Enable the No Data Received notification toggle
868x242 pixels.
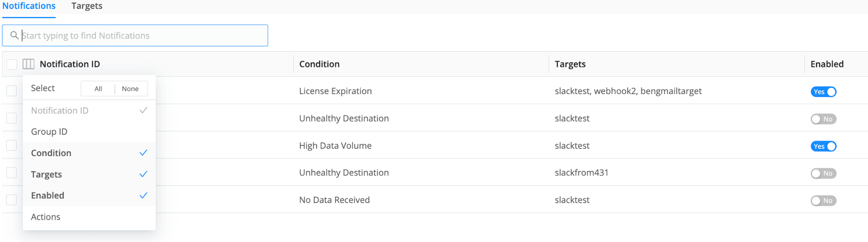click(x=823, y=200)
